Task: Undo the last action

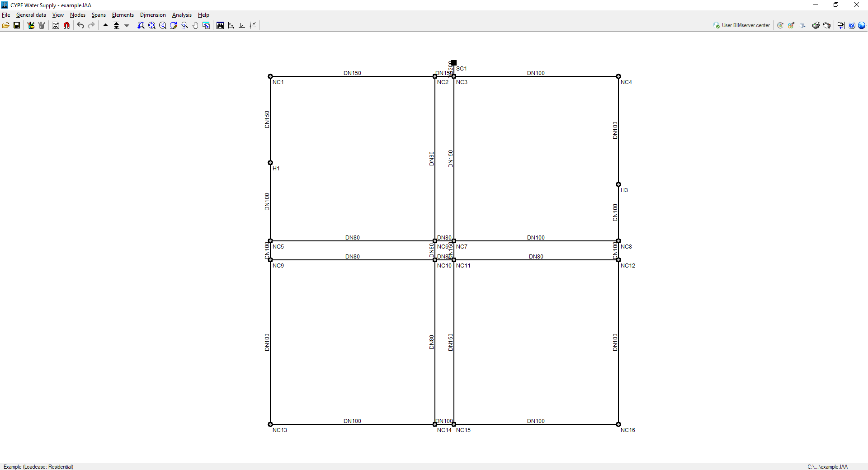Action: pyautogui.click(x=80, y=25)
